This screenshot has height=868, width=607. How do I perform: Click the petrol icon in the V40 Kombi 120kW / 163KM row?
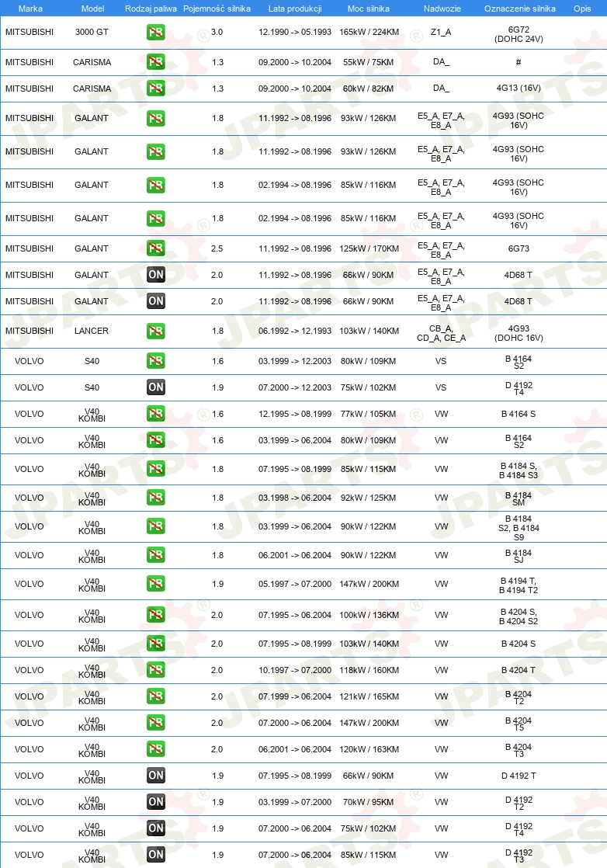pyautogui.click(x=155, y=749)
